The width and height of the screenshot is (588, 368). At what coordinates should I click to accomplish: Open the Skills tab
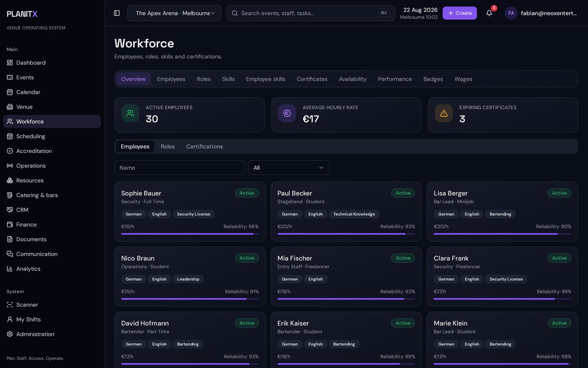[228, 79]
